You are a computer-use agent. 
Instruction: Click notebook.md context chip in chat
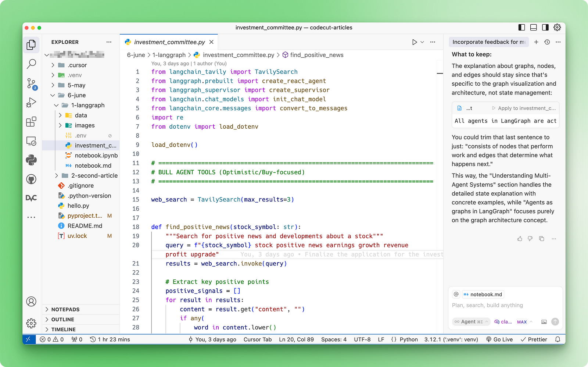(x=483, y=294)
